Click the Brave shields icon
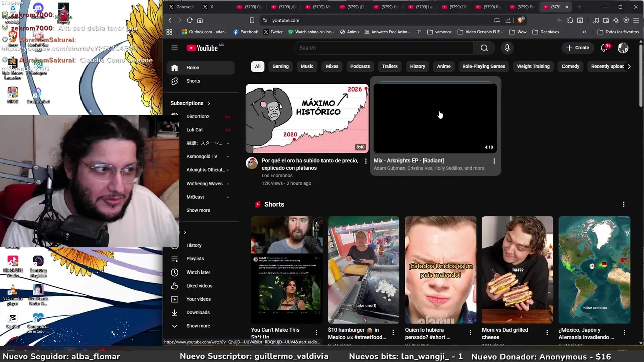This screenshot has width=644, height=362. coord(521,20)
